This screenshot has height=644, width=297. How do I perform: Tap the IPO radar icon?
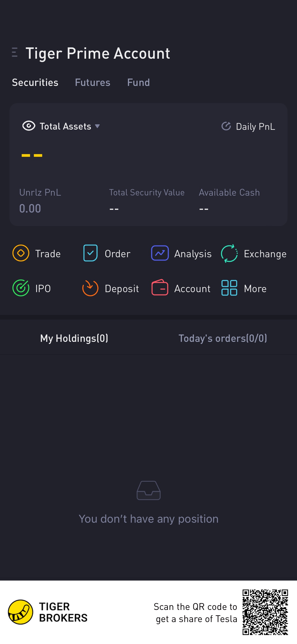(21, 288)
